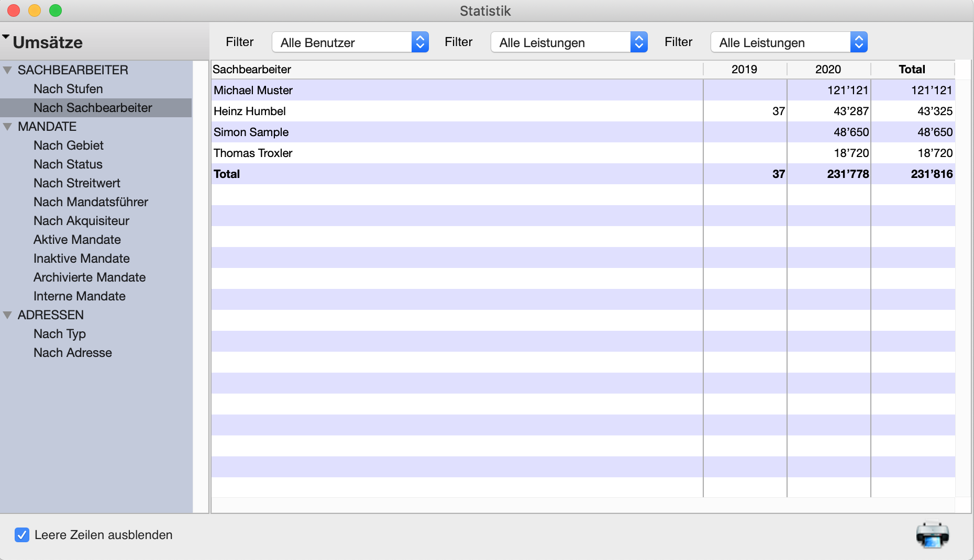Click the green zoom window button
974x560 pixels.
pyautogui.click(x=56, y=10)
